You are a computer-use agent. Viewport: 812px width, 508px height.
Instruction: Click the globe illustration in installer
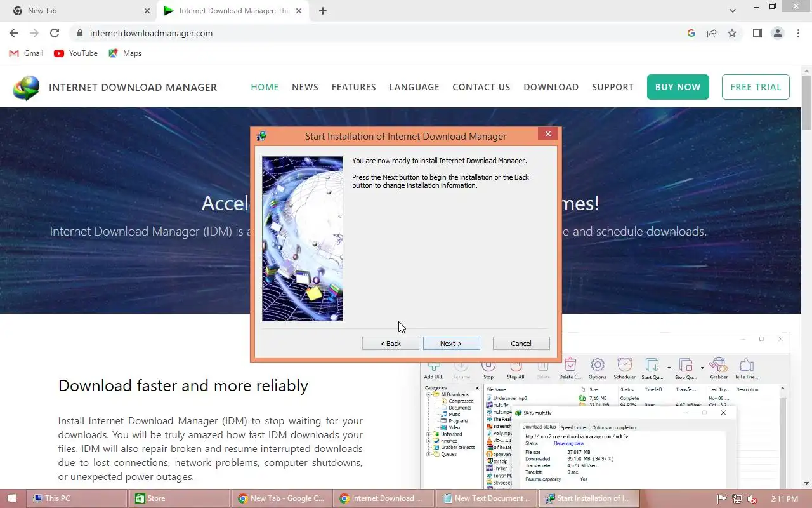(303, 239)
